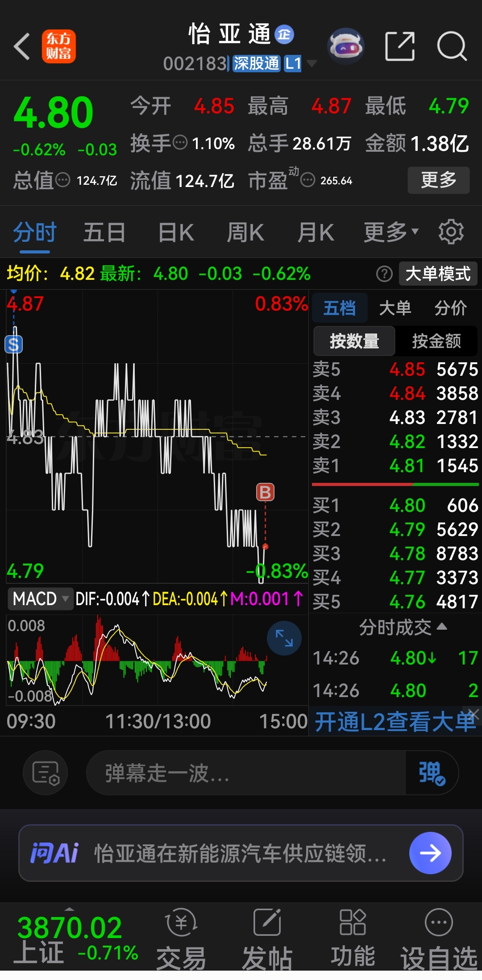
Task: Switch to 分时 chart tab
Action: coord(35,232)
